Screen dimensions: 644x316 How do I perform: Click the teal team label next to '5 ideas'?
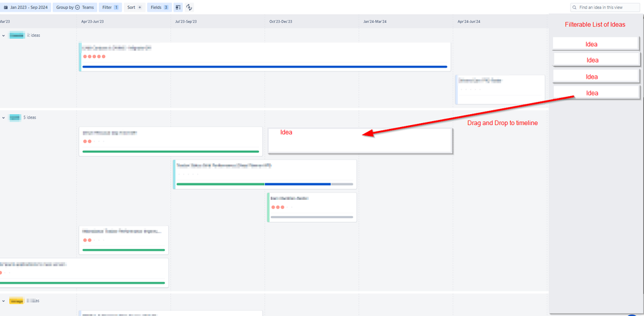(15, 117)
